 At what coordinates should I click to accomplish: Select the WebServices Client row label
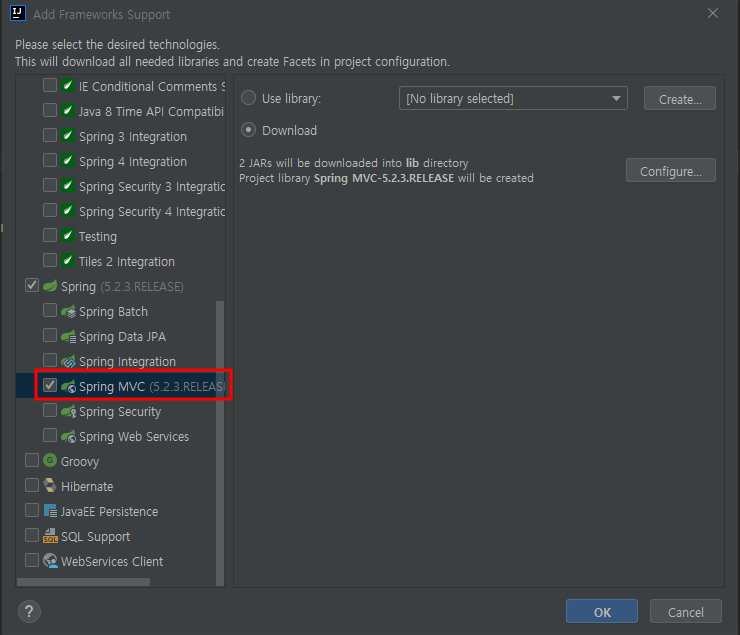pyautogui.click(x=112, y=561)
